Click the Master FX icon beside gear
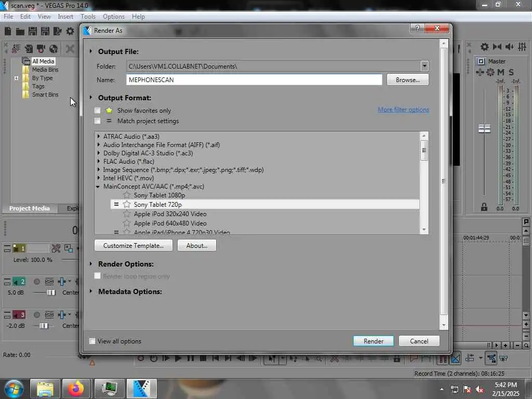532x399 pixels. pyautogui.click(x=480, y=72)
